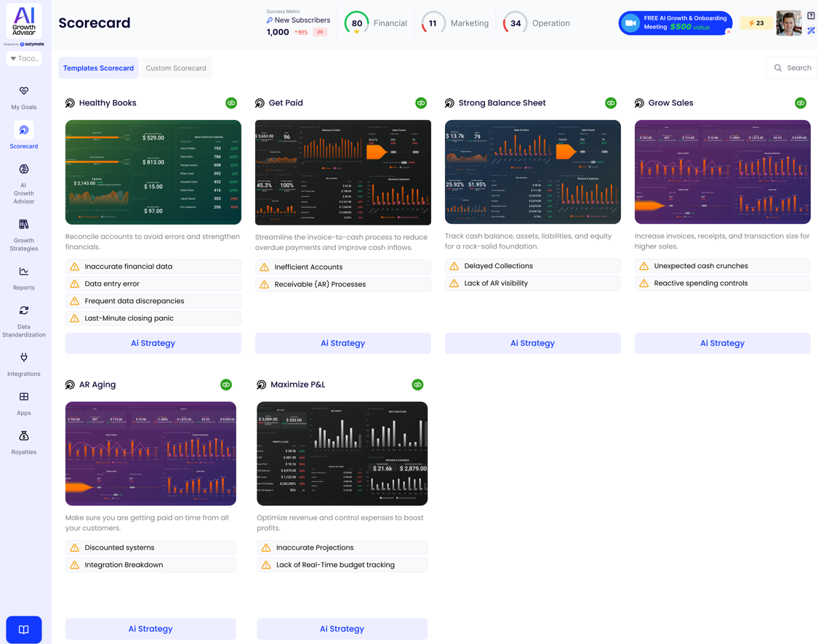Click Ai Strategy under Maximize P&L
This screenshot has width=818, height=644.
[x=342, y=629]
